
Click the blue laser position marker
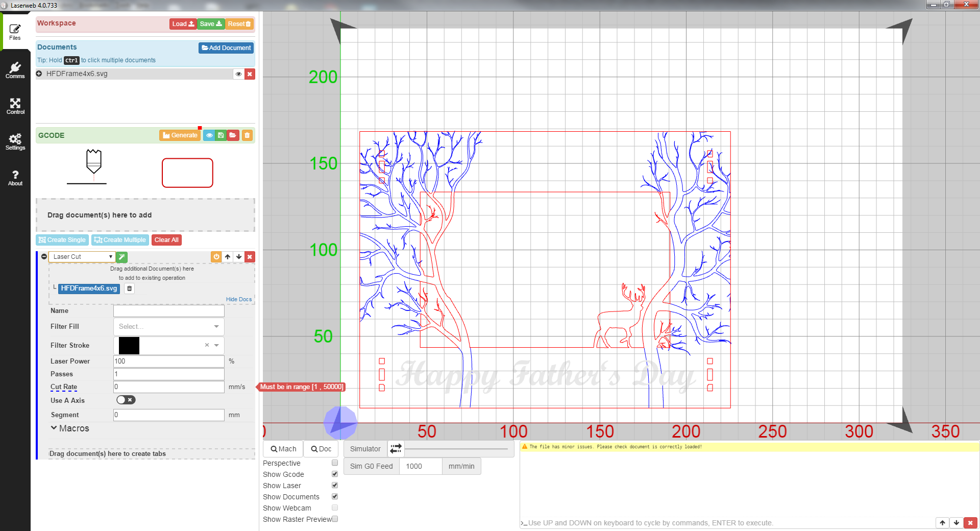(340, 423)
